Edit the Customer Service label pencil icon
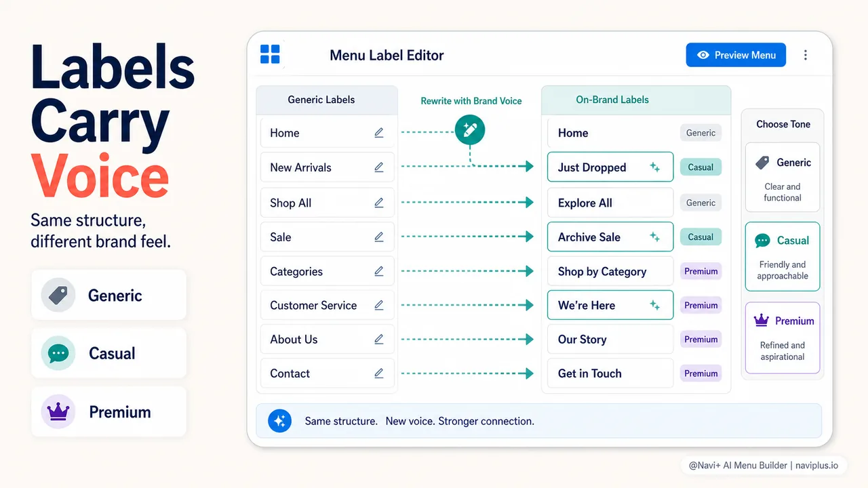The width and height of the screenshot is (868, 488). click(379, 305)
